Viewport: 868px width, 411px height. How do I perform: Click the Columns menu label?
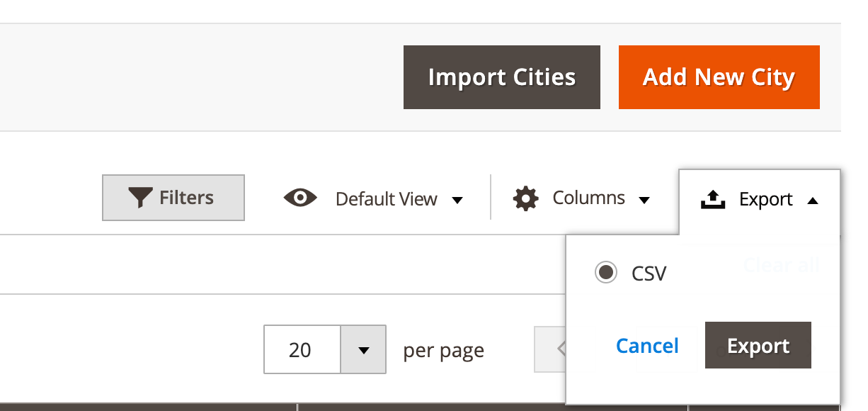(x=589, y=198)
